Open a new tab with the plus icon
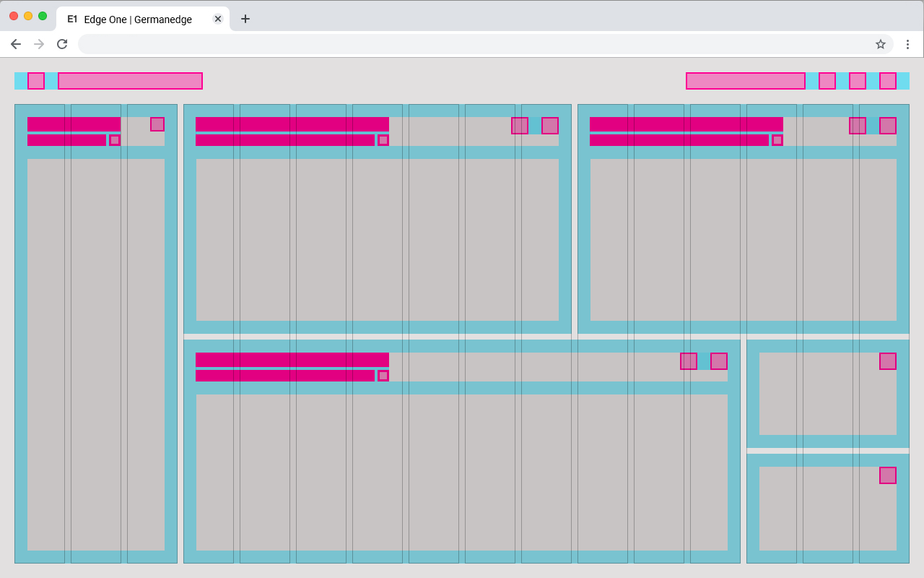Screen dimensions: 924x578 pos(245,19)
